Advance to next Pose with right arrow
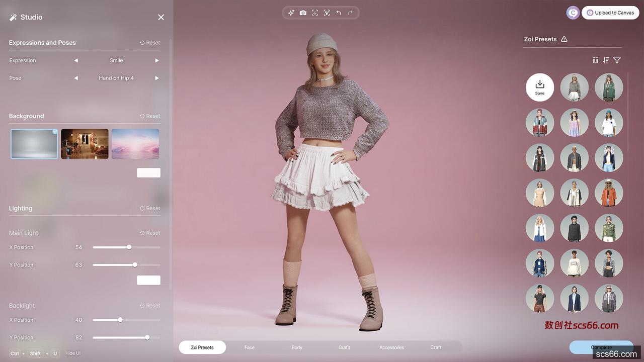 click(157, 78)
